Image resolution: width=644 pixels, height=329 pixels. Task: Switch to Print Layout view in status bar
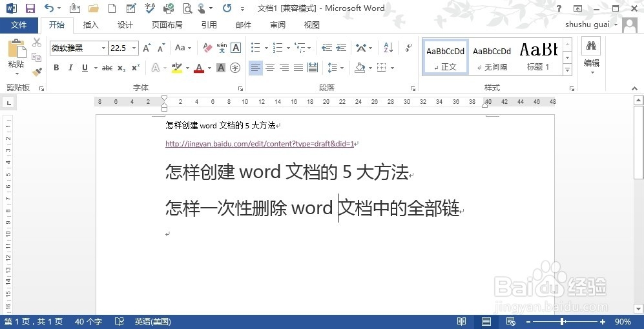click(x=486, y=322)
